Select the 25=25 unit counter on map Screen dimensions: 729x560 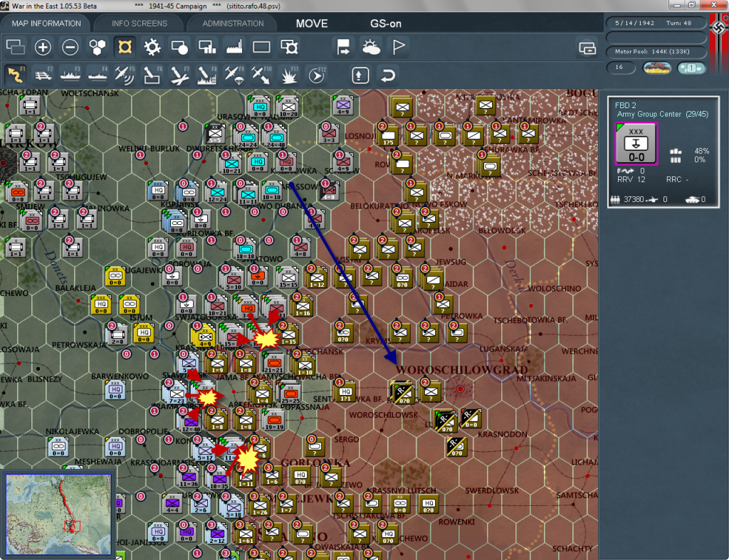point(290,393)
